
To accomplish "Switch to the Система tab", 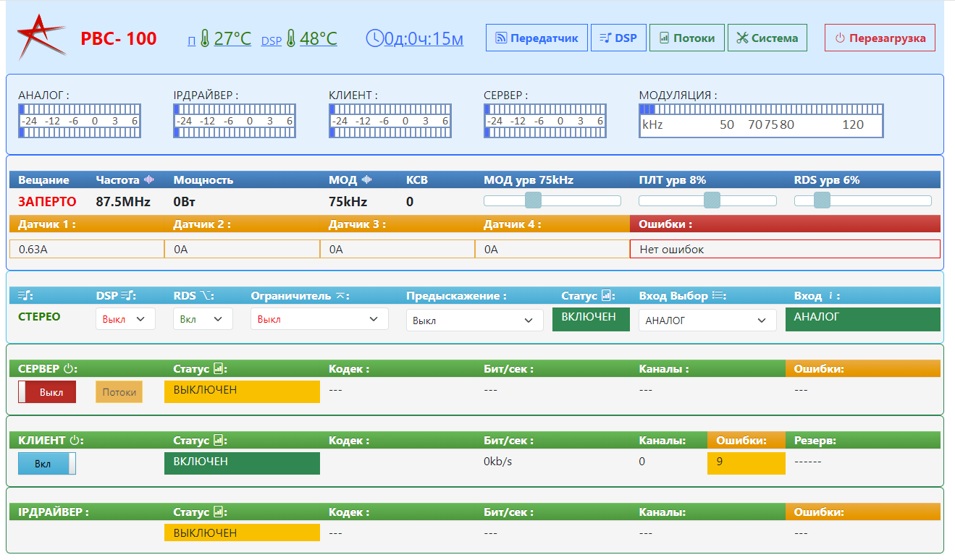I will point(767,38).
